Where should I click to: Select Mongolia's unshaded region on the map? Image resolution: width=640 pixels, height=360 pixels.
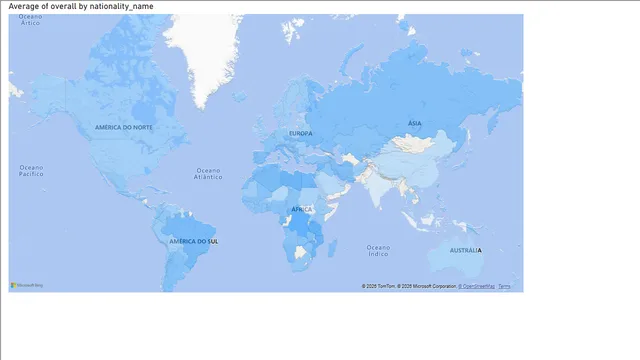point(412,144)
